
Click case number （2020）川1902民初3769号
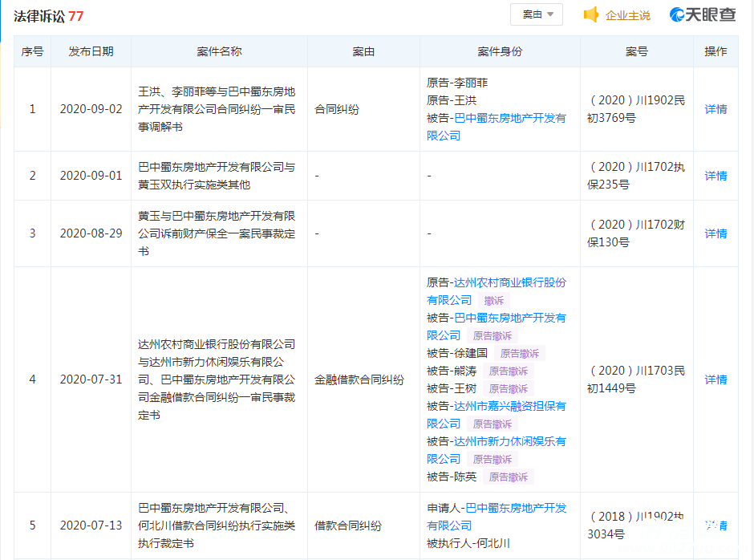pyautogui.click(x=636, y=109)
